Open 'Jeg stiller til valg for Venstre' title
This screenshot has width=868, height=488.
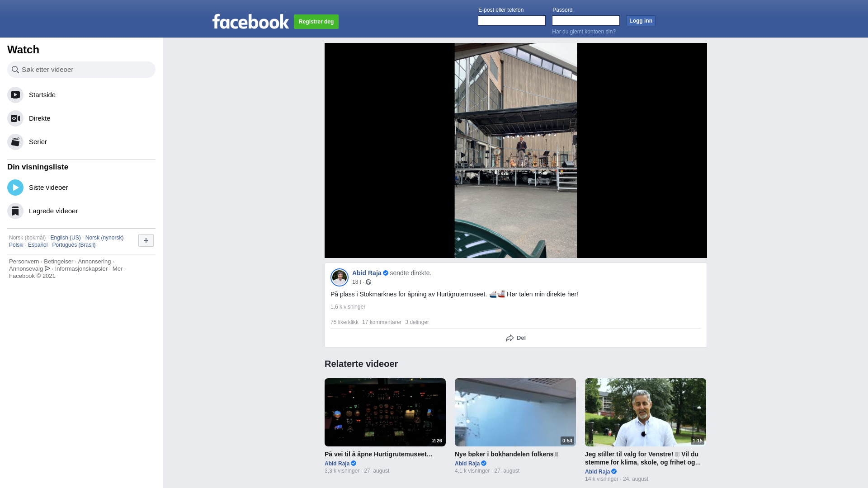tap(643, 458)
